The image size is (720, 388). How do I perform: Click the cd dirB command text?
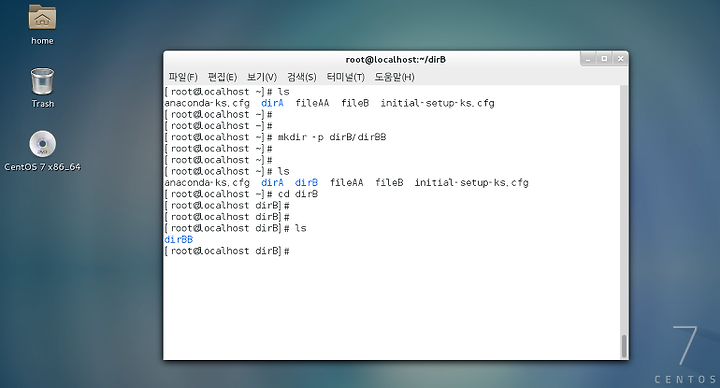pos(298,194)
